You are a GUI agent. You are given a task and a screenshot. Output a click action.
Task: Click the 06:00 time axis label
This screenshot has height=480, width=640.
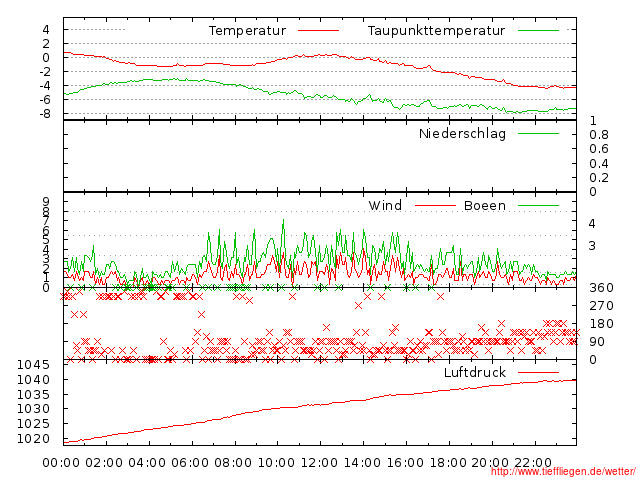190,463
